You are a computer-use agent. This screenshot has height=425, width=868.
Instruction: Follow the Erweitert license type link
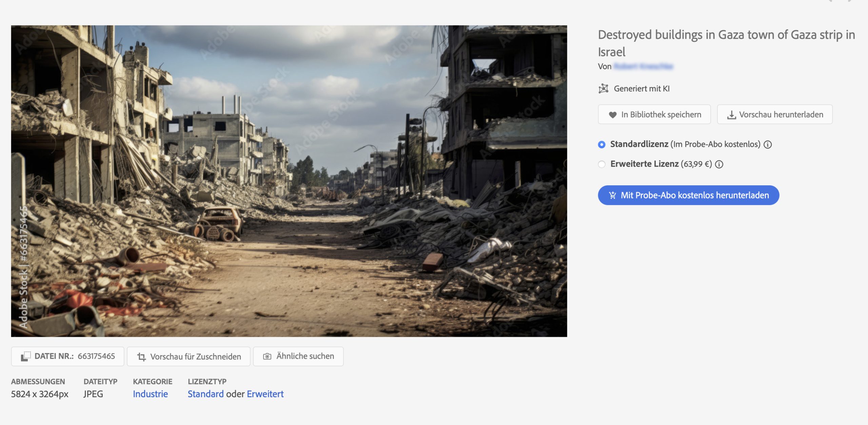(x=265, y=394)
